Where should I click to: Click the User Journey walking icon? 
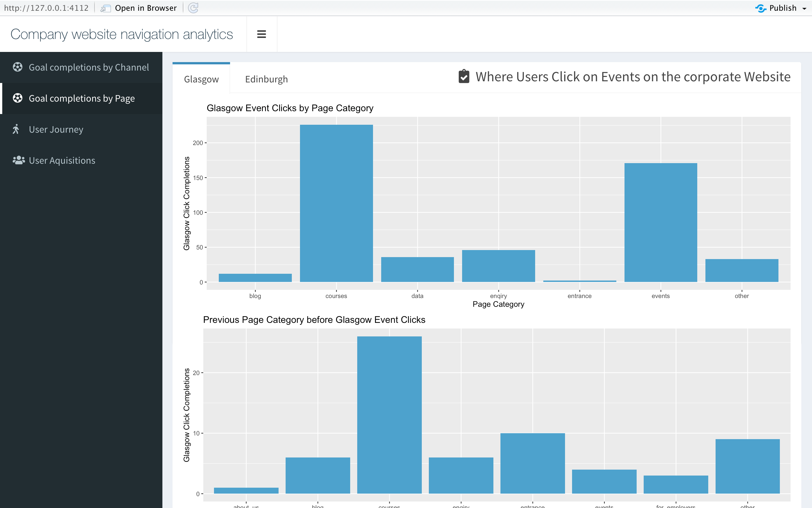tap(16, 129)
